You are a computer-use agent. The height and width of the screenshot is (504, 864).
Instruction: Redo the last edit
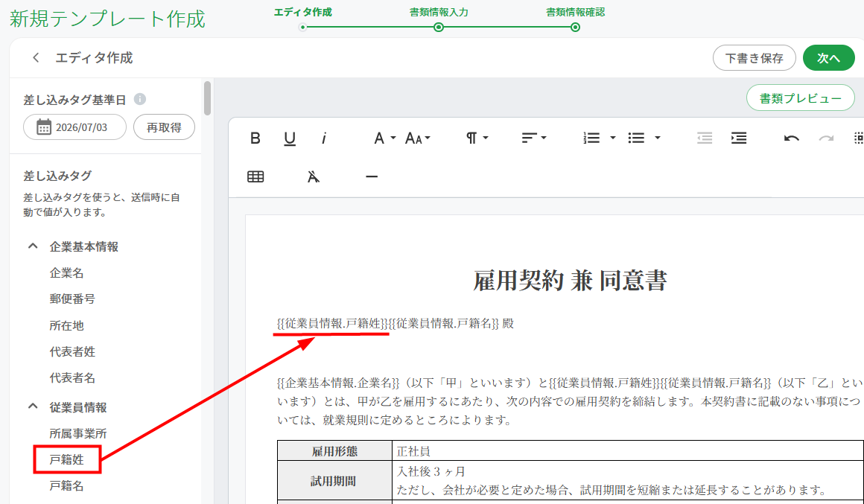point(826,138)
